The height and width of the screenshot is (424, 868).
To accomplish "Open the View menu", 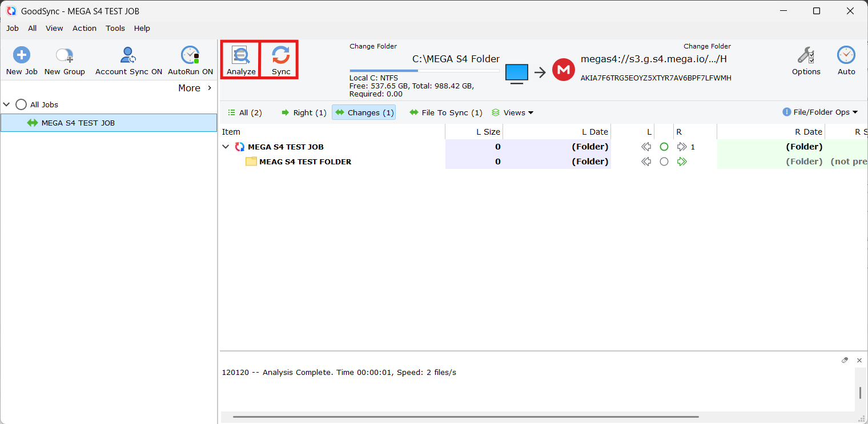I will pos(54,28).
